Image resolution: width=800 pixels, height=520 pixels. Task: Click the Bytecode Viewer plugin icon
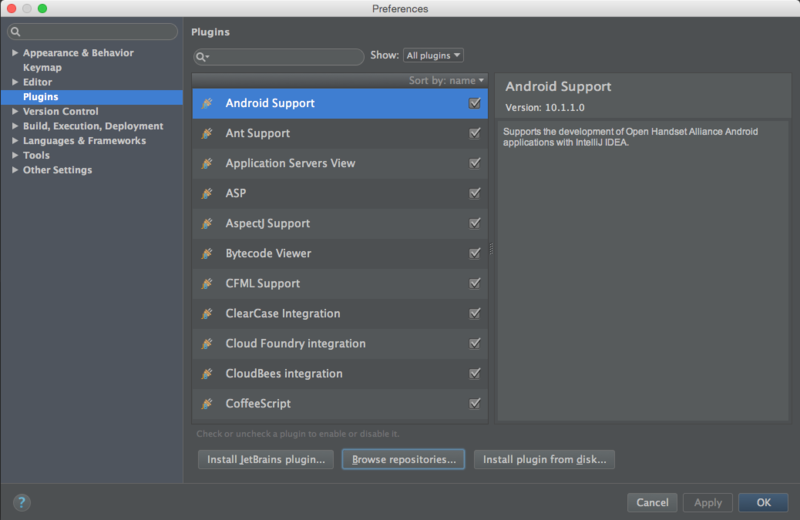[207, 254]
